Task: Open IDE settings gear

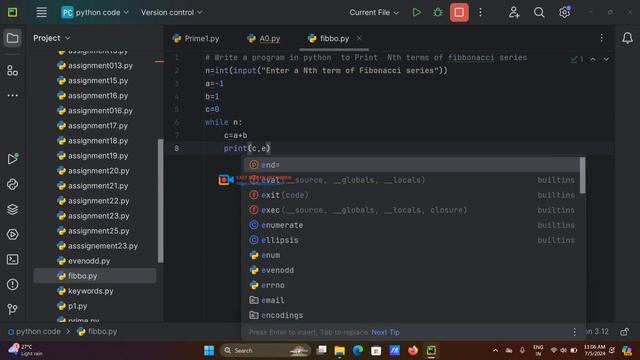Action: [564, 12]
